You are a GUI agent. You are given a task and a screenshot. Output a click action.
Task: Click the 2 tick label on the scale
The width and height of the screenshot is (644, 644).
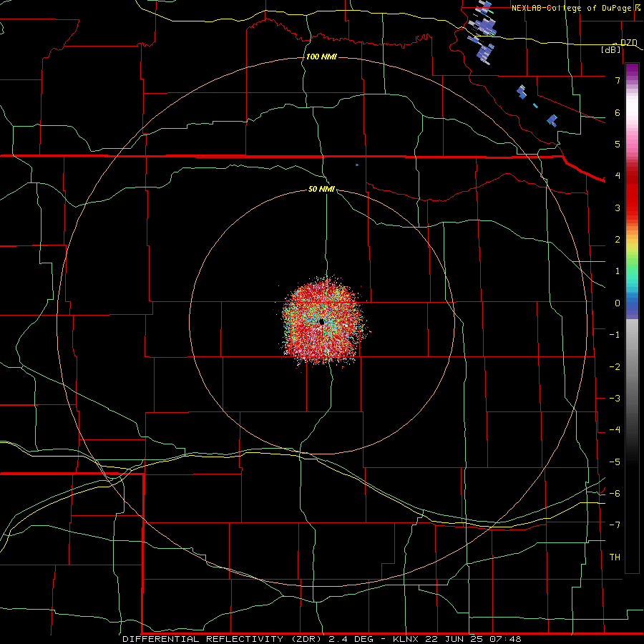618,240
